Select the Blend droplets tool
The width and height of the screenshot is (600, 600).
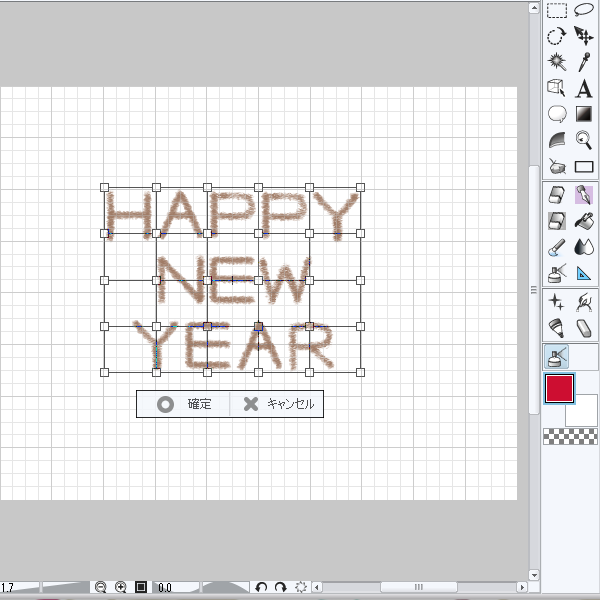click(x=584, y=247)
